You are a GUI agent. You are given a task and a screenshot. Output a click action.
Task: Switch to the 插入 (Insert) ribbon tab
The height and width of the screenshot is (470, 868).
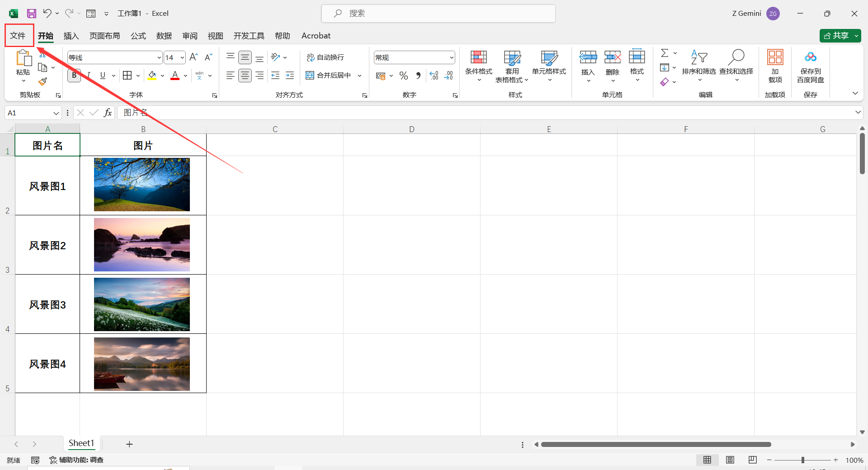pos(71,36)
